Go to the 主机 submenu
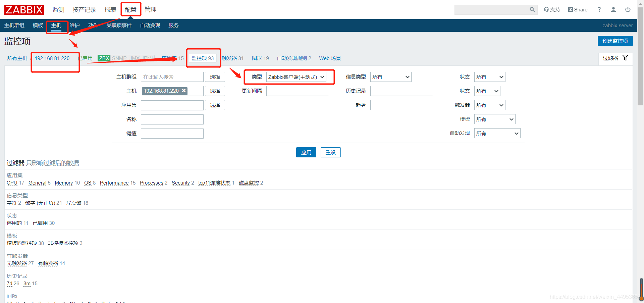 56,26
